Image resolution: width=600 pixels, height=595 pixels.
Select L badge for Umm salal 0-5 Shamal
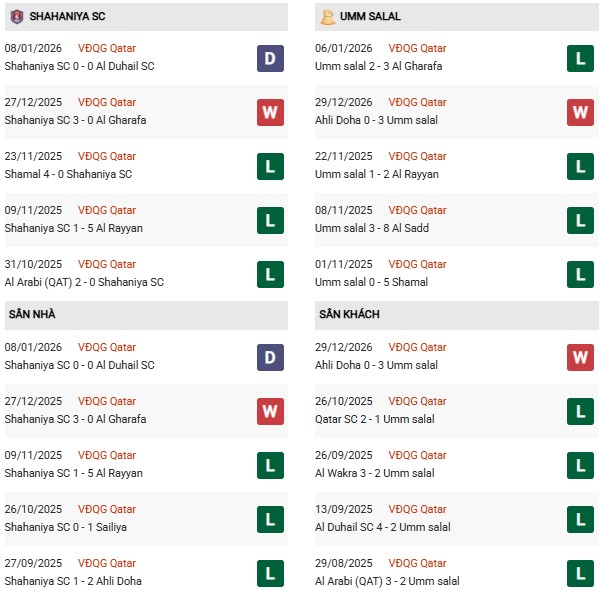581,274
